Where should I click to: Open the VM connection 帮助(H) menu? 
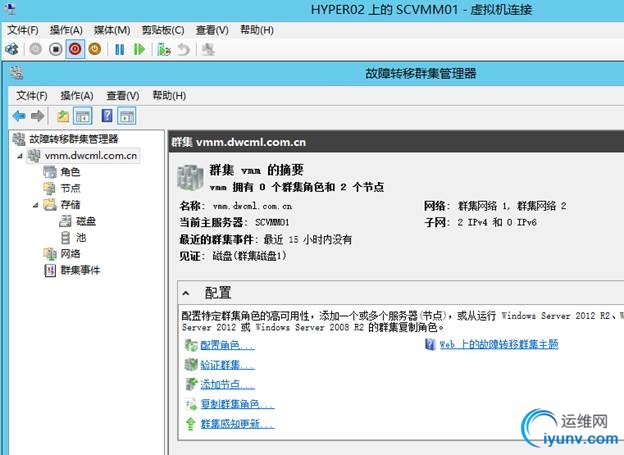257,30
